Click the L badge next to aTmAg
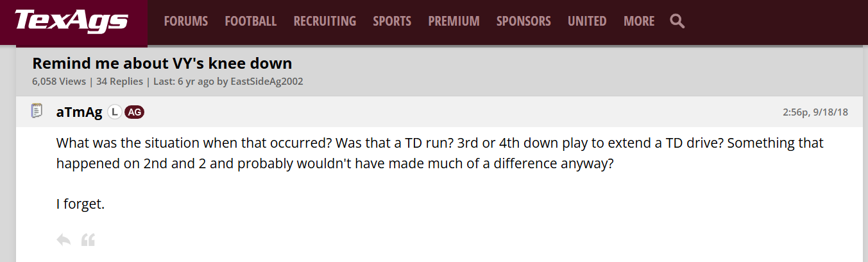 [115, 112]
